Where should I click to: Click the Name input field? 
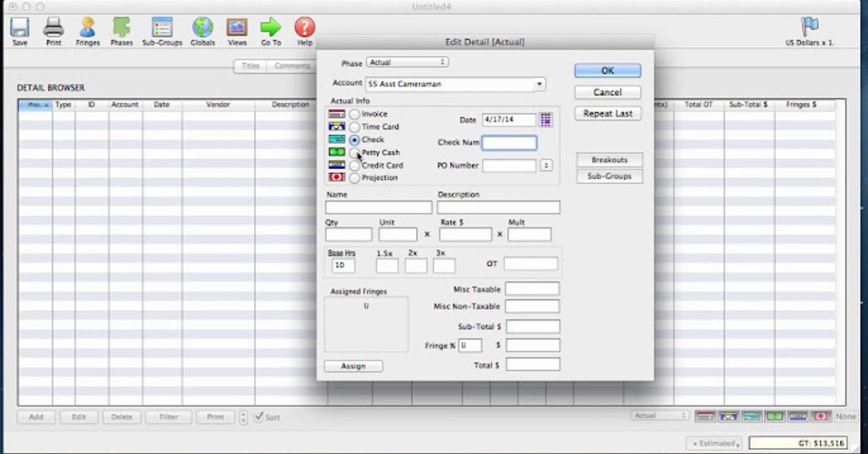pyautogui.click(x=378, y=207)
